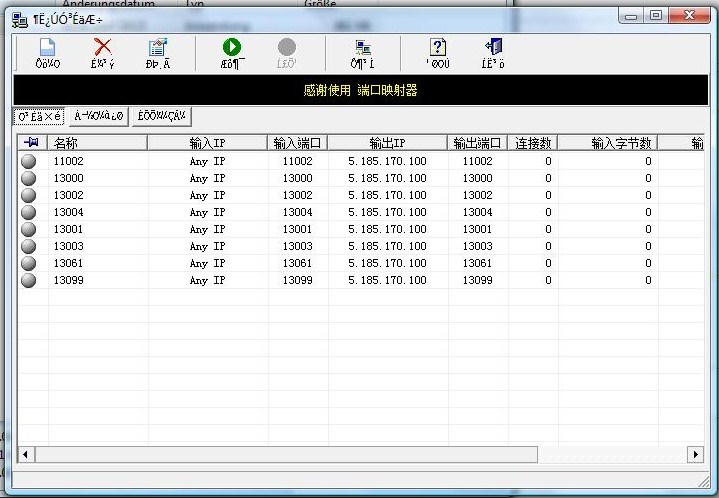Sort by the 输出端口 column header
719x498 pixels.
click(477, 143)
